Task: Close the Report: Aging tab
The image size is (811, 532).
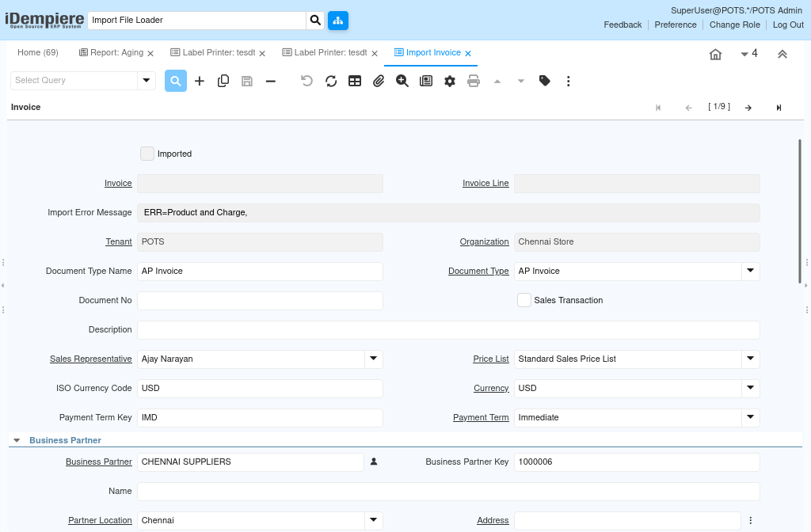Action: [x=150, y=53]
